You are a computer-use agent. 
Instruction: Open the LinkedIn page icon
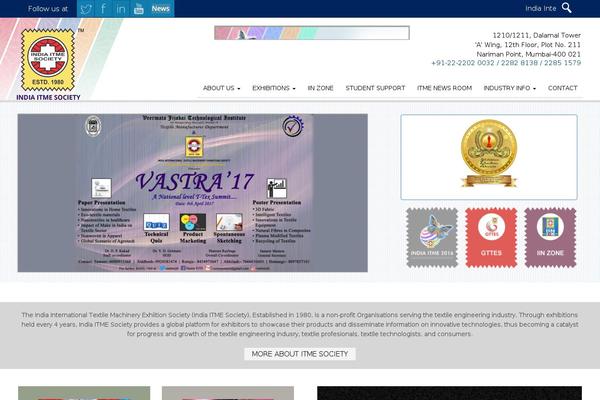pos(121,9)
